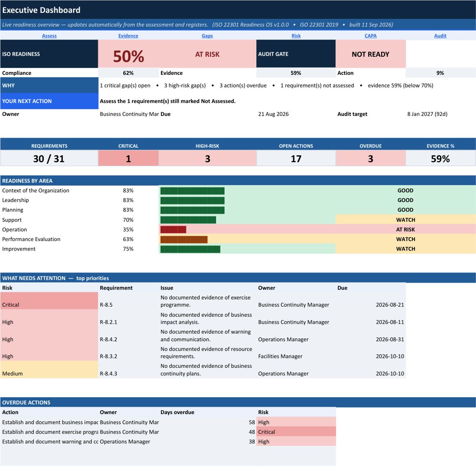Click the READINESS BY AREA section header
This screenshot has width=476, height=466.
(x=238, y=180)
